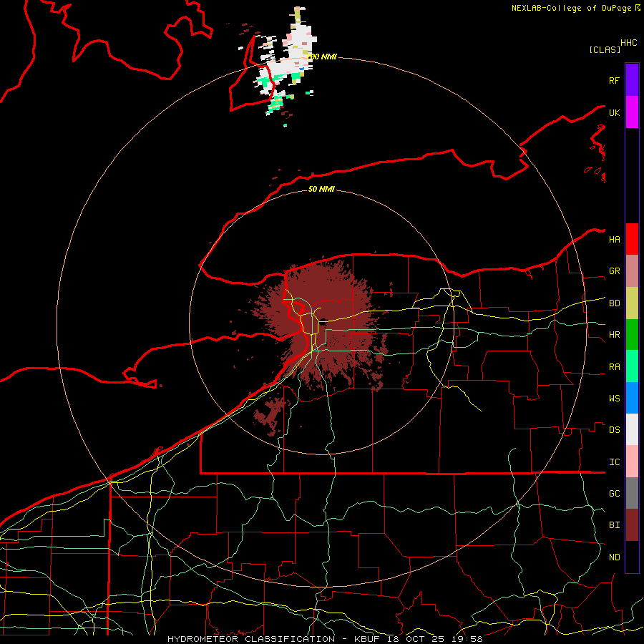Image resolution: width=644 pixels, height=644 pixels.
Task: Click the HYDROMETEOR CLASSIFICATION title text
Action: [251, 639]
